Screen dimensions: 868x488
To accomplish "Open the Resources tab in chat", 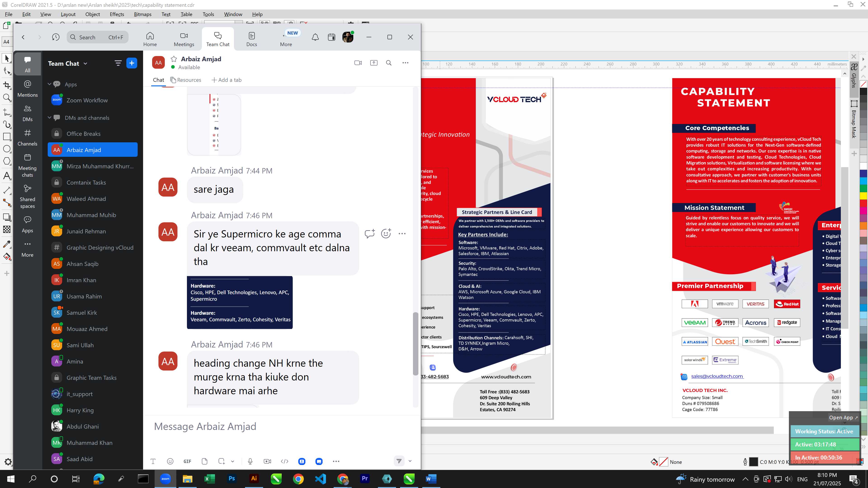I will [186, 80].
